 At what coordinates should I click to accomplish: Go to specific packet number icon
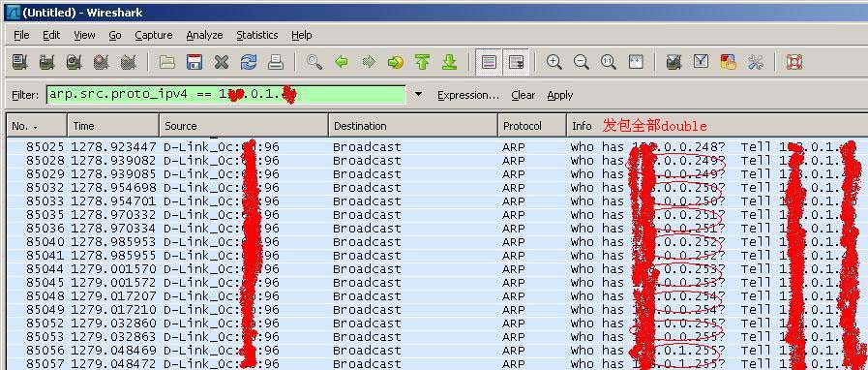click(x=395, y=62)
